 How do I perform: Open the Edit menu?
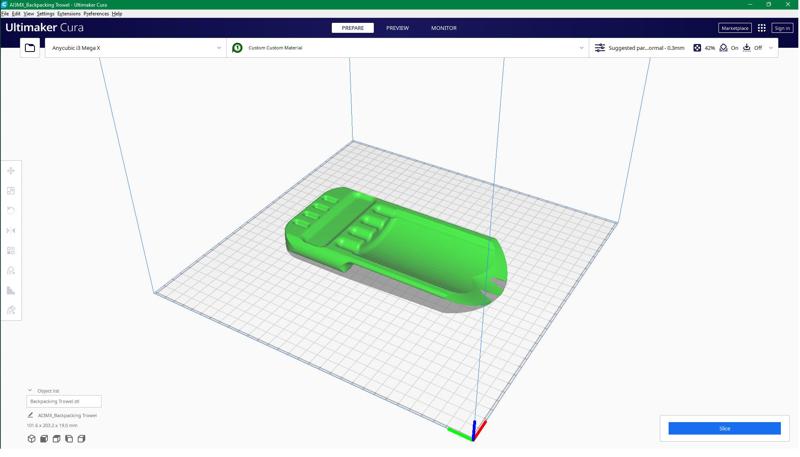tap(16, 14)
